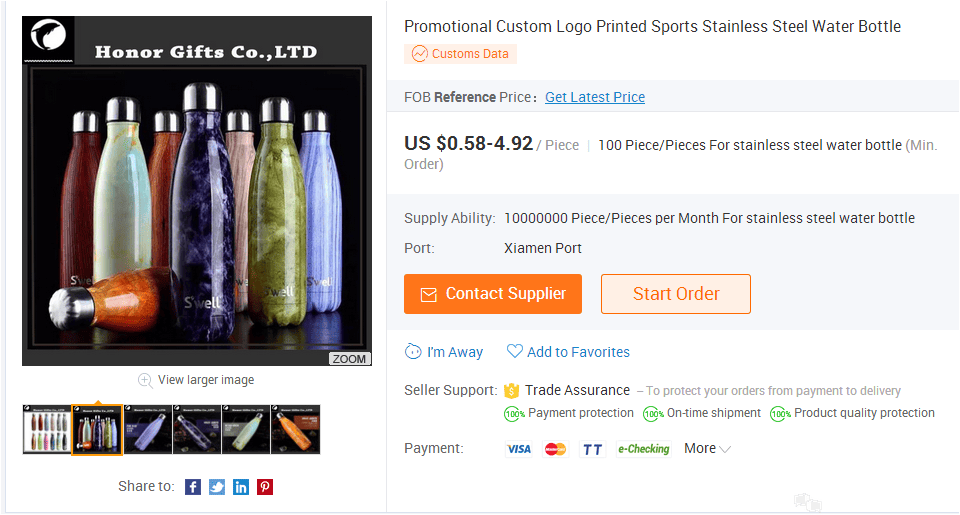Screen dimensions: 960x515
Task: Open View larger image
Action: point(196,380)
